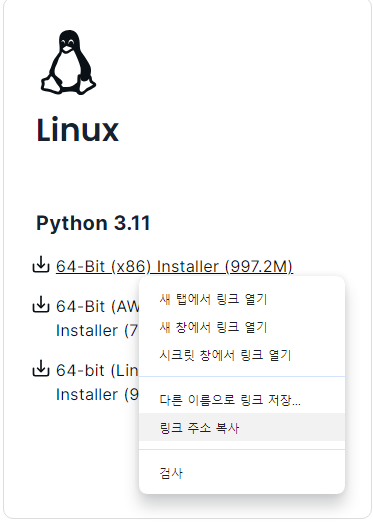
Task: Open the 64-Bit (AW… Installer link
Action: pyautogui.click(x=97, y=318)
